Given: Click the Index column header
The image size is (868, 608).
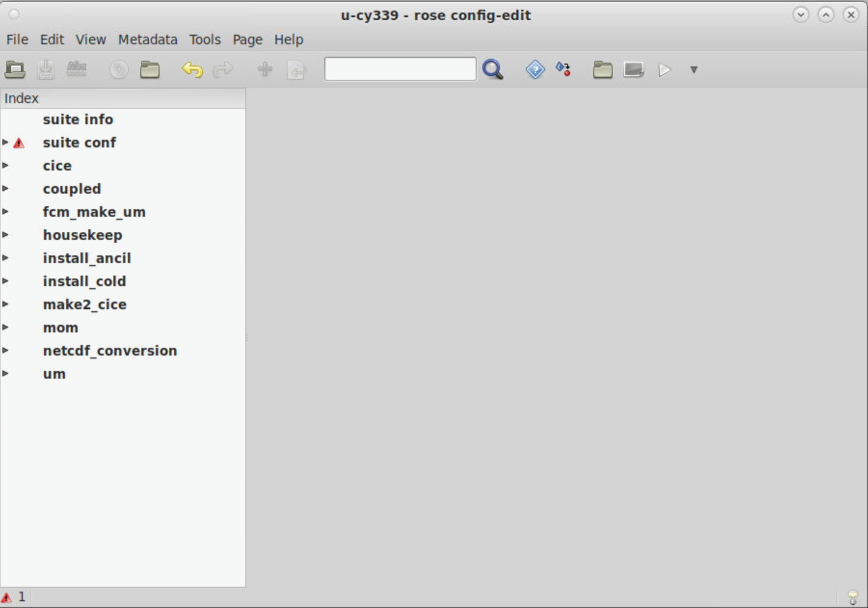Looking at the screenshot, I should tap(122, 98).
